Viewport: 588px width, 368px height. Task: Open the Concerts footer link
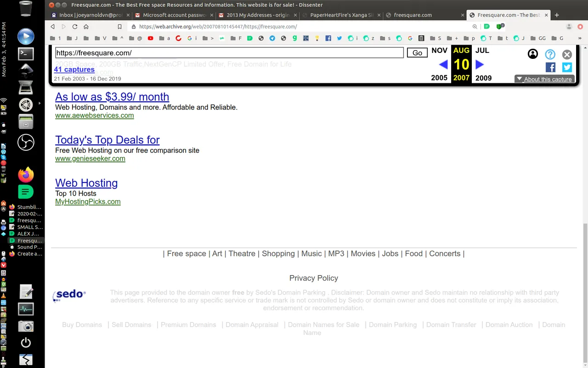click(445, 253)
